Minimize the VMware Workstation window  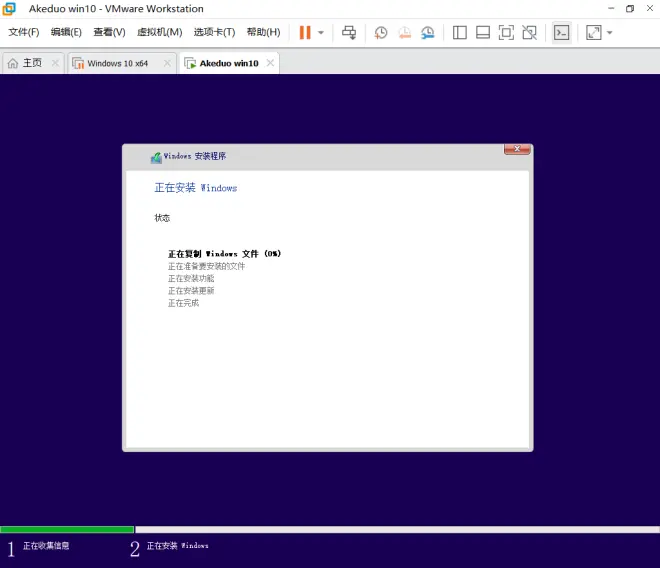pyautogui.click(x=611, y=8)
